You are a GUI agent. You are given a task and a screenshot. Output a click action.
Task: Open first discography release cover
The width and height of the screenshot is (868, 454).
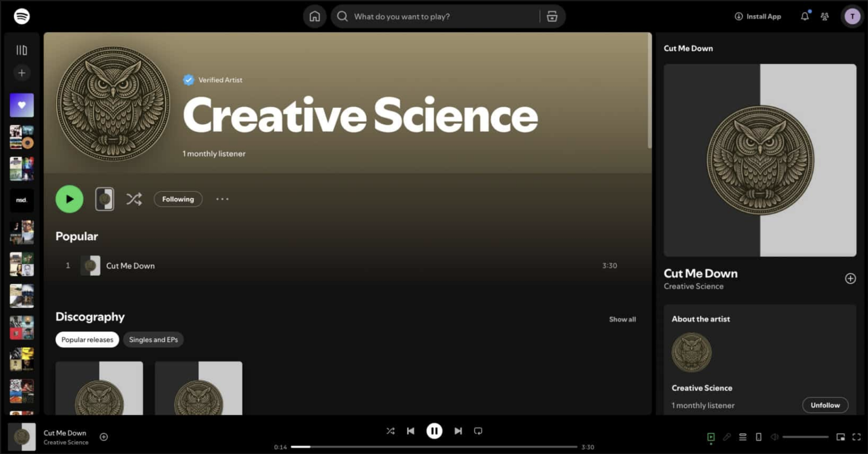(x=99, y=388)
